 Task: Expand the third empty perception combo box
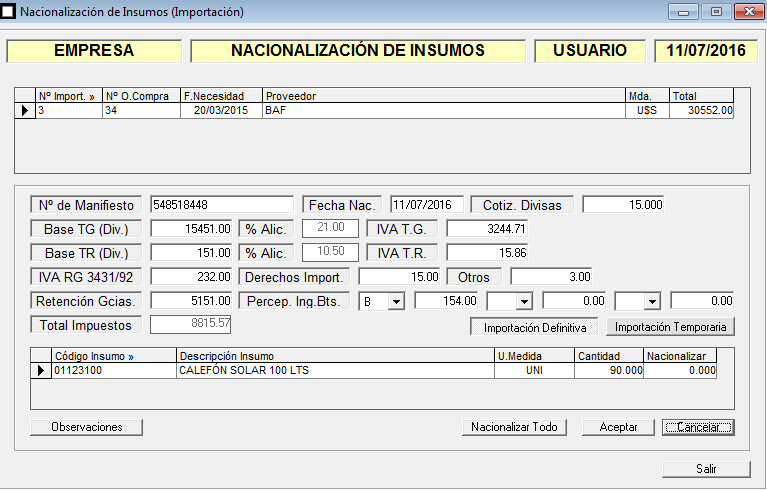[651, 301]
